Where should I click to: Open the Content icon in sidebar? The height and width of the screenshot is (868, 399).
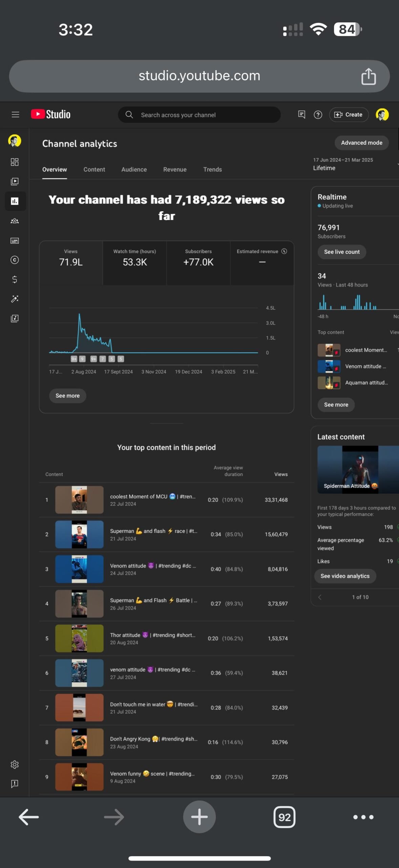click(x=15, y=181)
